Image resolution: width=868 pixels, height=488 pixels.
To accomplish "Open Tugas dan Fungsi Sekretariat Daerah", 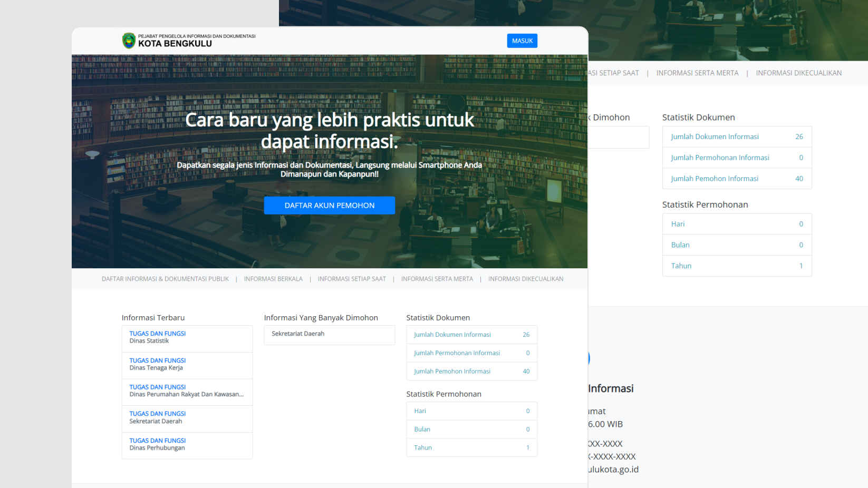I will pos(187,419).
